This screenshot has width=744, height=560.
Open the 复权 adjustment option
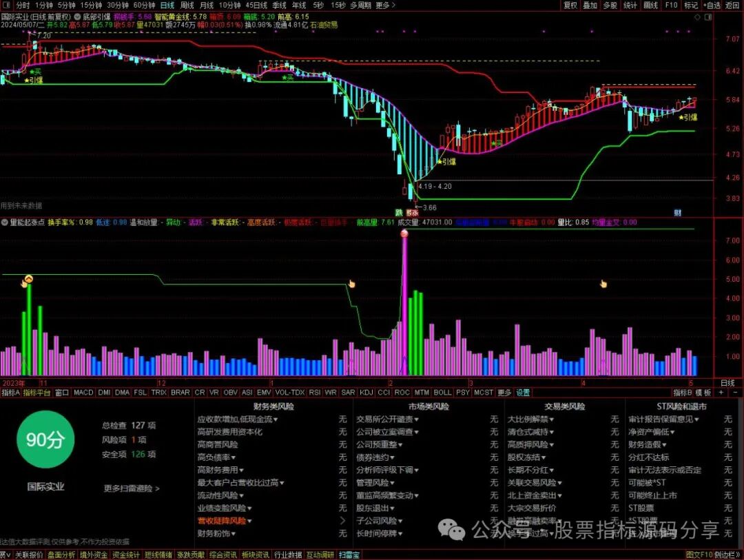570,6
